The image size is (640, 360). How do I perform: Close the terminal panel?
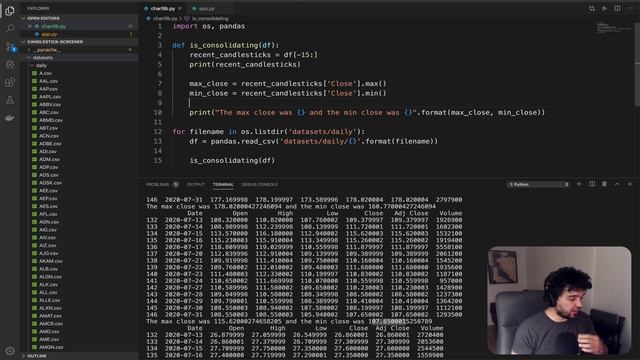[x=630, y=184]
